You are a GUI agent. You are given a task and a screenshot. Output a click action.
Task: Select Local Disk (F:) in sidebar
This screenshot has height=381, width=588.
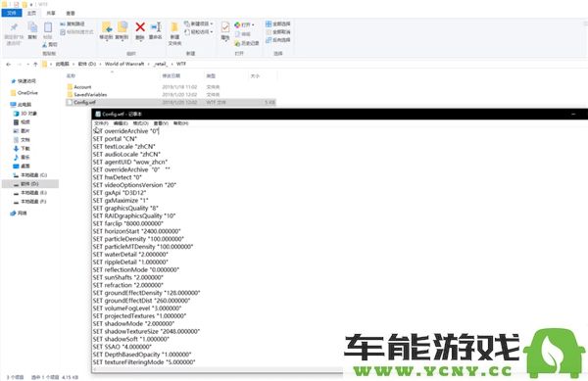tap(30, 202)
